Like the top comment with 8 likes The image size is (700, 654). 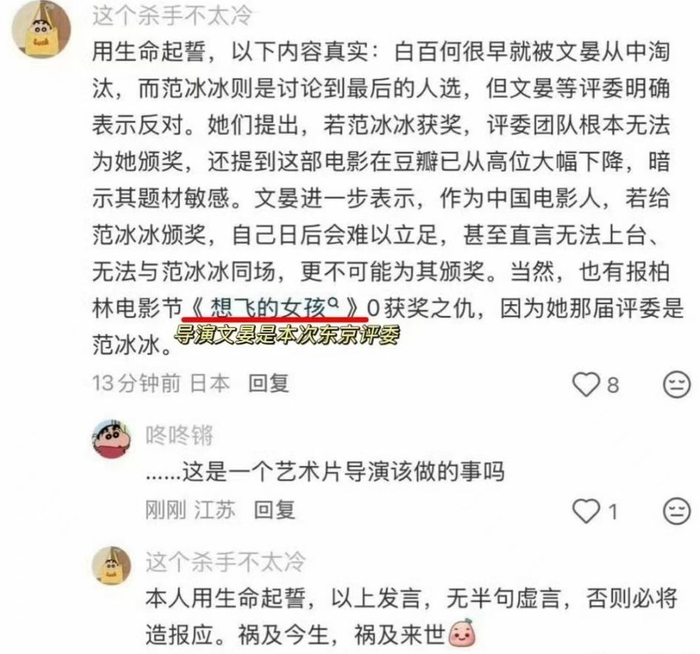(586, 384)
